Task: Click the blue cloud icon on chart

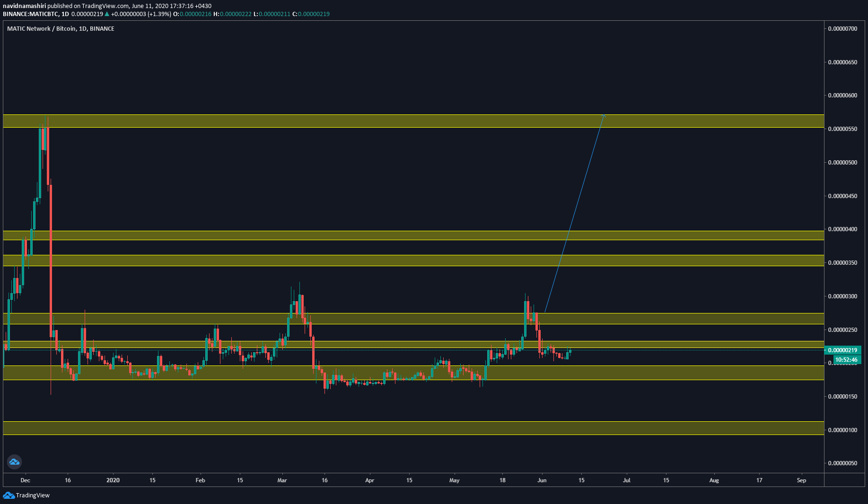Action: tap(15, 462)
